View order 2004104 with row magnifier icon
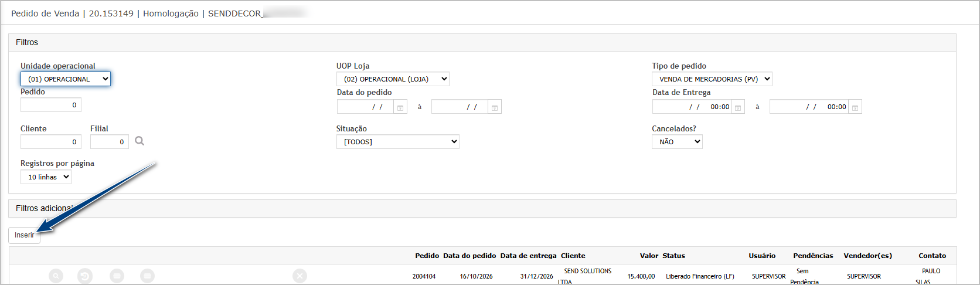This screenshot has height=285, width=980. pyautogui.click(x=56, y=276)
